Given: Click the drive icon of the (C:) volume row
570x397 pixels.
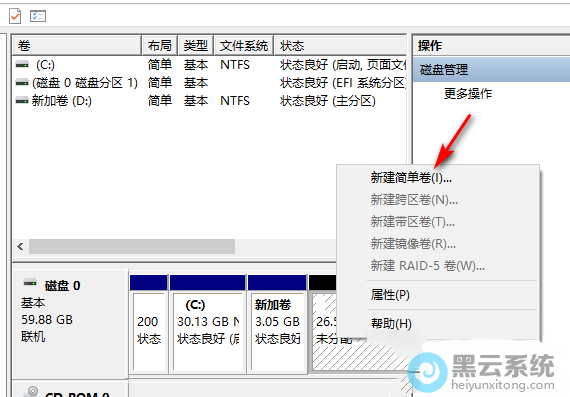Looking at the screenshot, I should (x=22, y=65).
